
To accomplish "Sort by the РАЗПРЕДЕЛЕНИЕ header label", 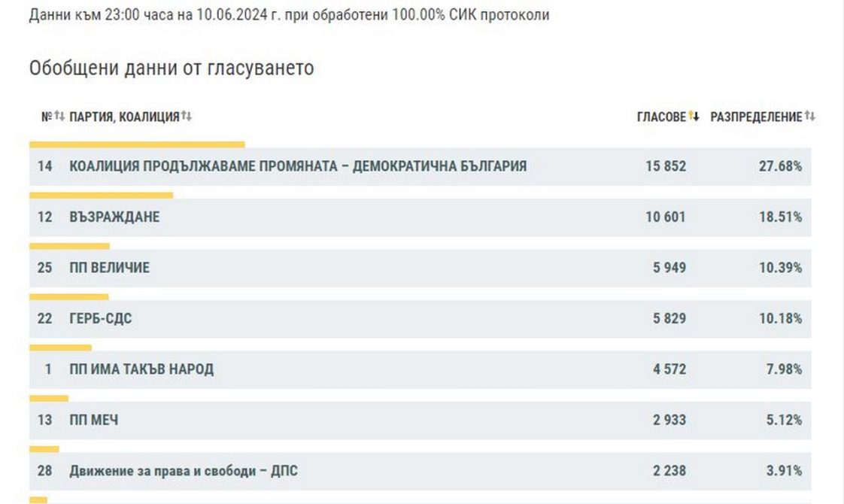I will 756,117.
